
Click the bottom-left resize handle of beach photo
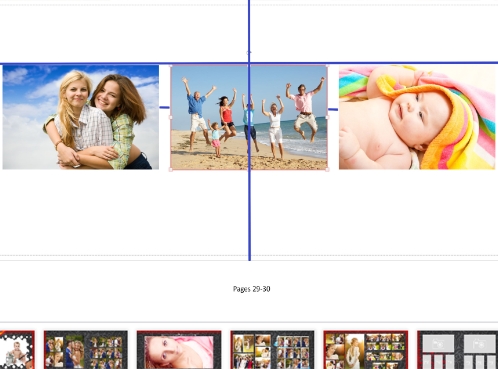click(x=171, y=170)
